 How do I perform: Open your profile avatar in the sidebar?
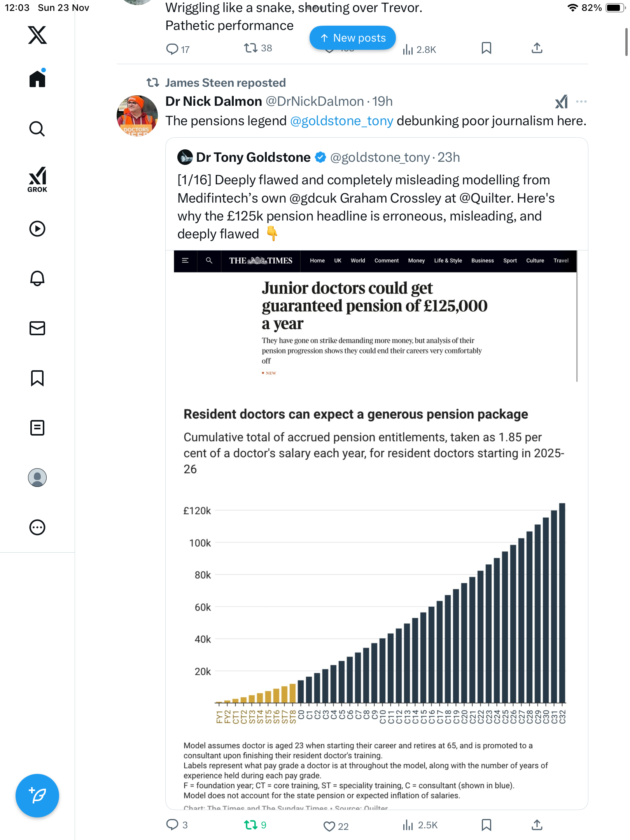point(37,478)
